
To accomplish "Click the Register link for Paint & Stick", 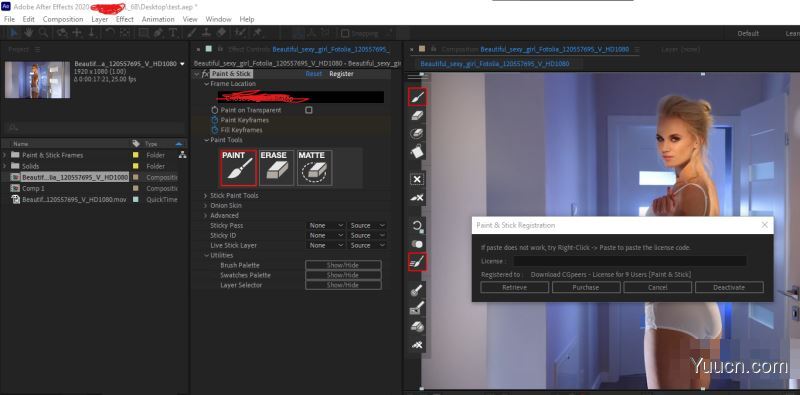I will click(x=341, y=74).
